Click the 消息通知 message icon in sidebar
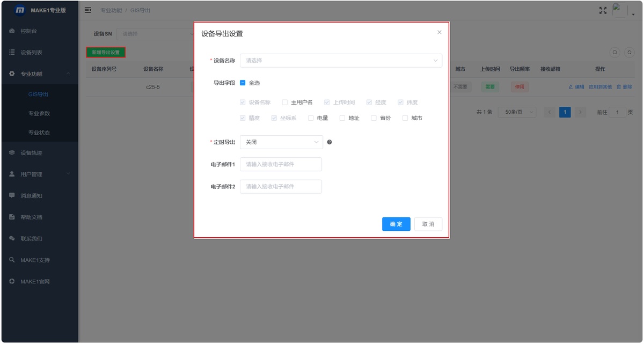The height and width of the screenshot is (344, 644). [x=12, y=196]
